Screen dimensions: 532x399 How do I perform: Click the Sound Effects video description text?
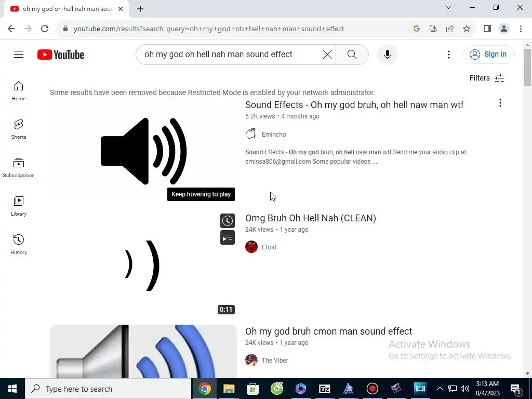point(355,157)
